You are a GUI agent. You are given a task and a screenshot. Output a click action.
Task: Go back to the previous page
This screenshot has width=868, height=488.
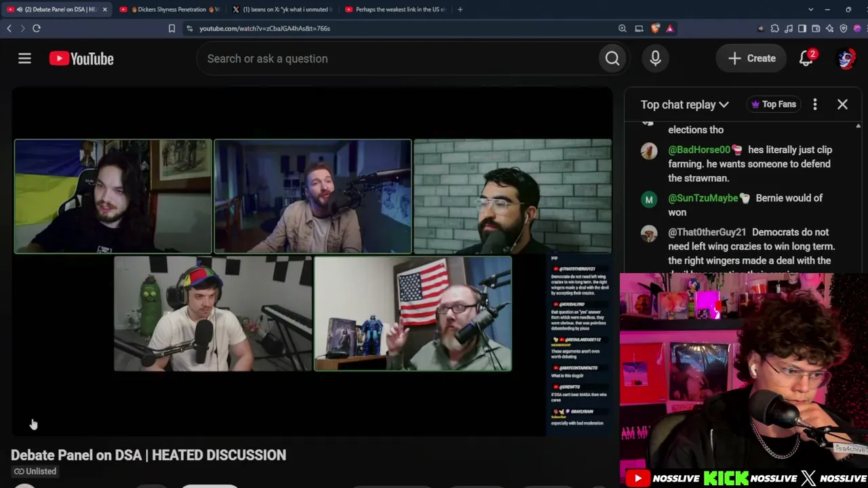(9, 28)
